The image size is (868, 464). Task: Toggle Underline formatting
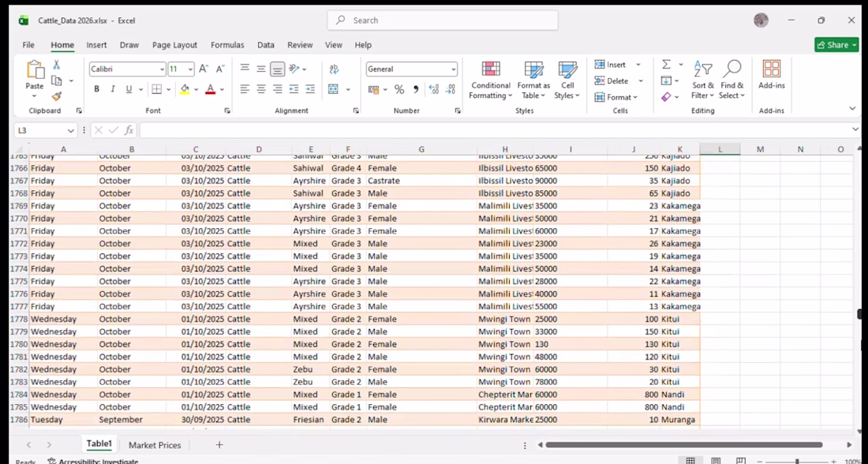coord(129,89)
